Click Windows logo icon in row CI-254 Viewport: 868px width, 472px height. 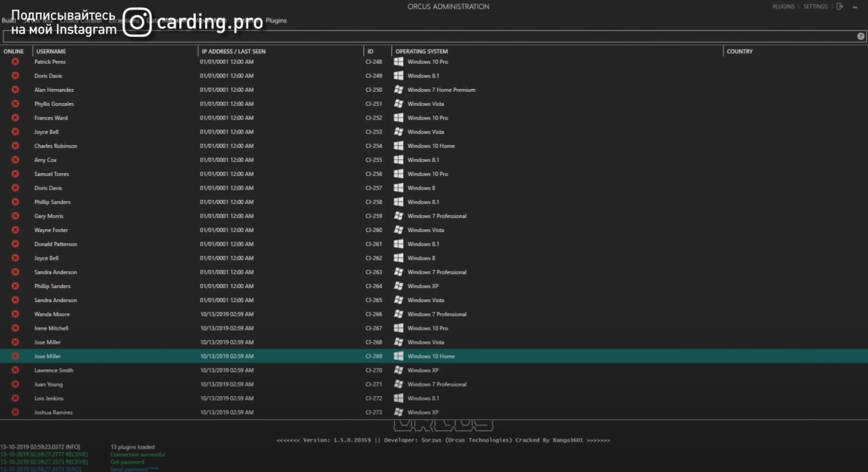(399, 146)
